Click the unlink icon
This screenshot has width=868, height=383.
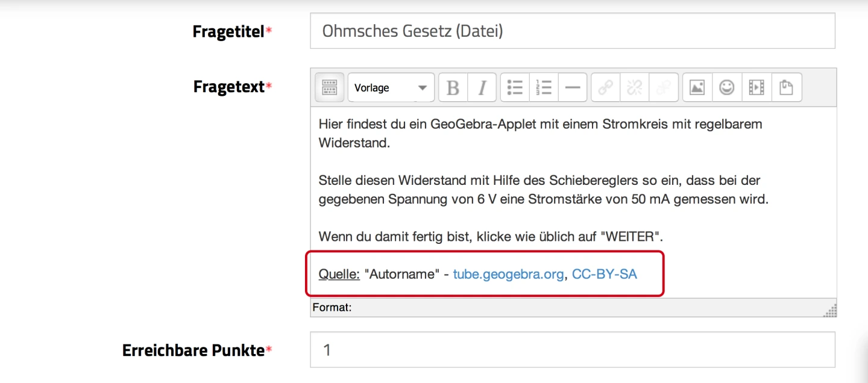(x=634, y=88)
